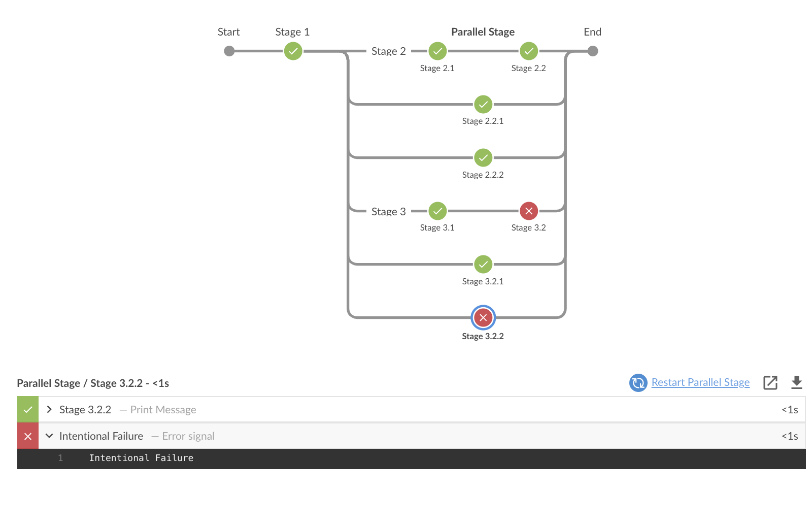Select the Stage 2.1 green checkmark node

coord(437,51)
